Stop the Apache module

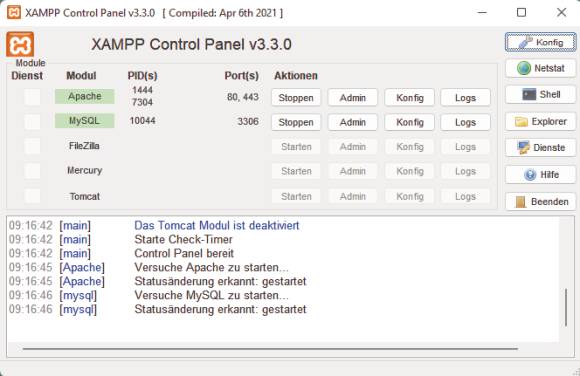coord(296,98)
